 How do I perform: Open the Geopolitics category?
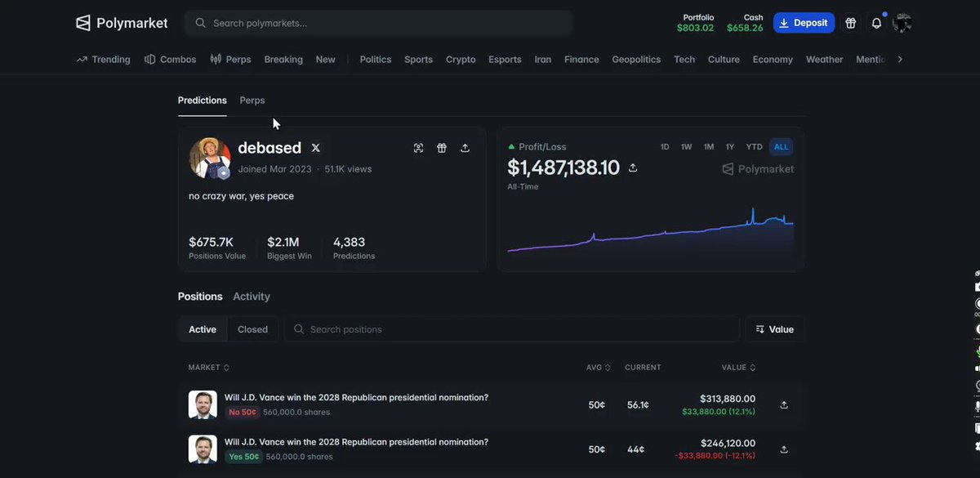click(x=636, y=60)
